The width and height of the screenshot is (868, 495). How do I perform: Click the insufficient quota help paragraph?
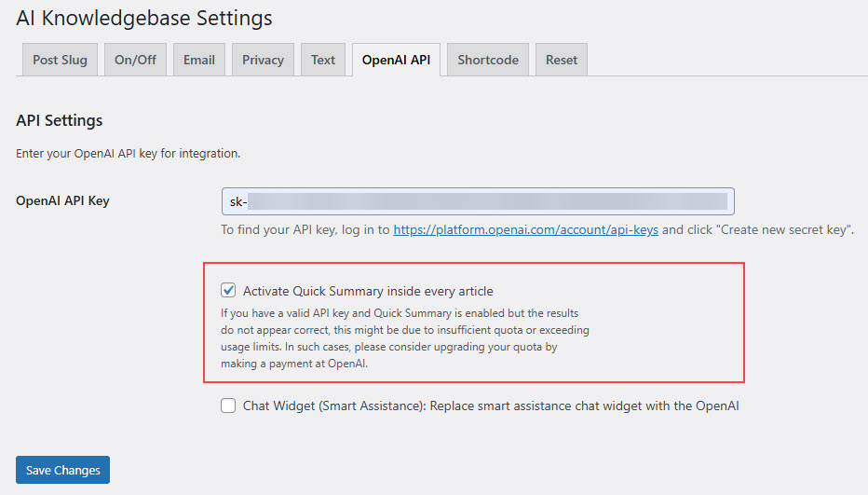[404, 338]
